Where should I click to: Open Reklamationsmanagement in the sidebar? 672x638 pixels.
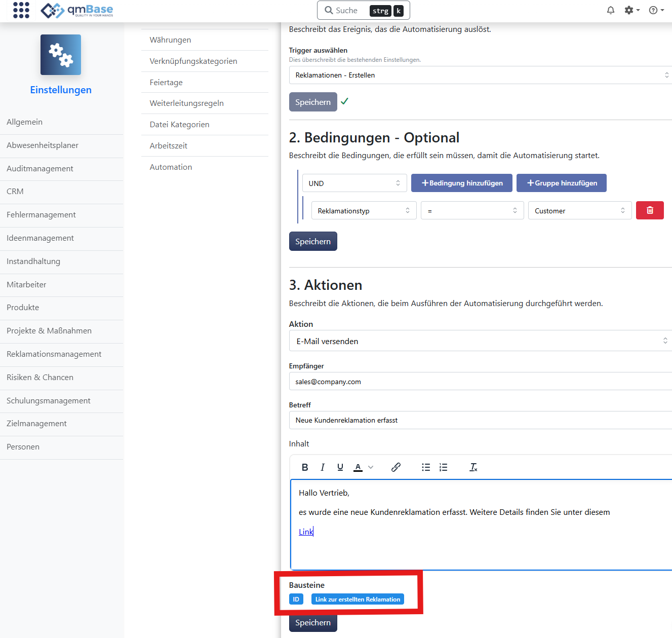[x=54, y=354]
